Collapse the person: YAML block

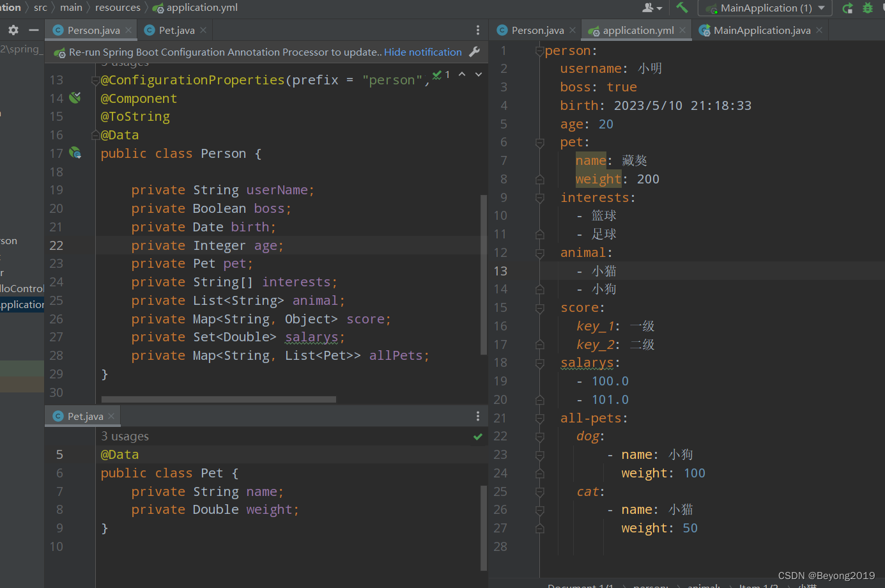click(540, 51)
